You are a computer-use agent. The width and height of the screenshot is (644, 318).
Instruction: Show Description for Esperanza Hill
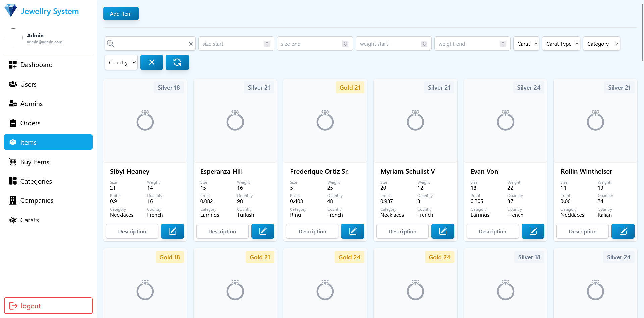coord(222,231)
